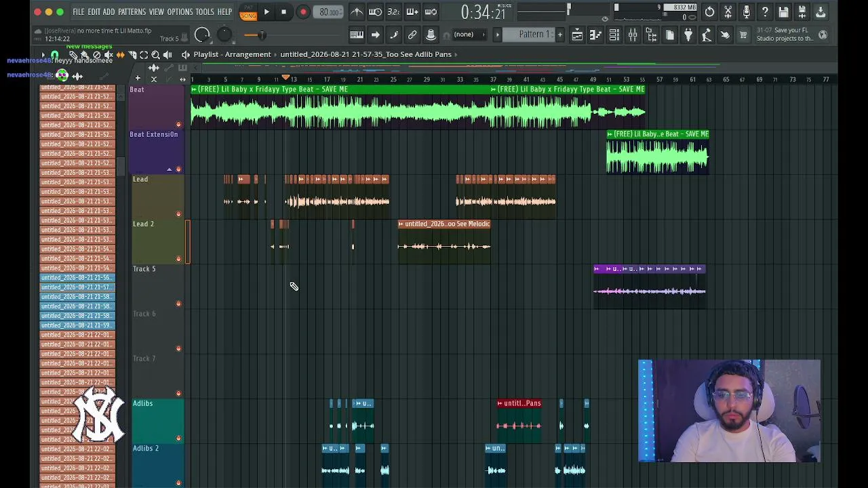Toggle the Browser panel icon
The width and height of the screenshot is (868, 488).
click(651, 35)
